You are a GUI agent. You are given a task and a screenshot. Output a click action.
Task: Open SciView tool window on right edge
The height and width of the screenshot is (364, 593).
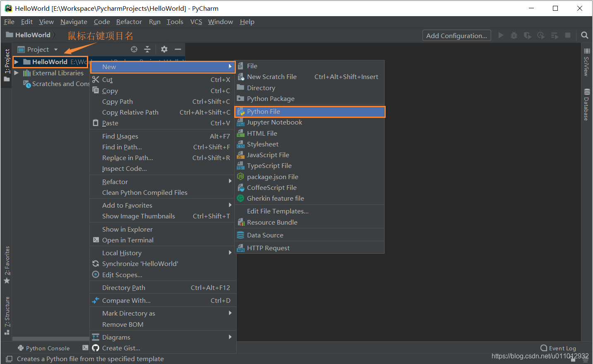tap(586, 62)
